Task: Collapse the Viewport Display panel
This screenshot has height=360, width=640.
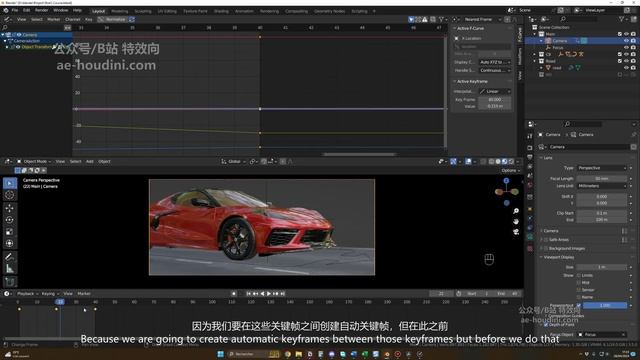Action: (558, 257)
